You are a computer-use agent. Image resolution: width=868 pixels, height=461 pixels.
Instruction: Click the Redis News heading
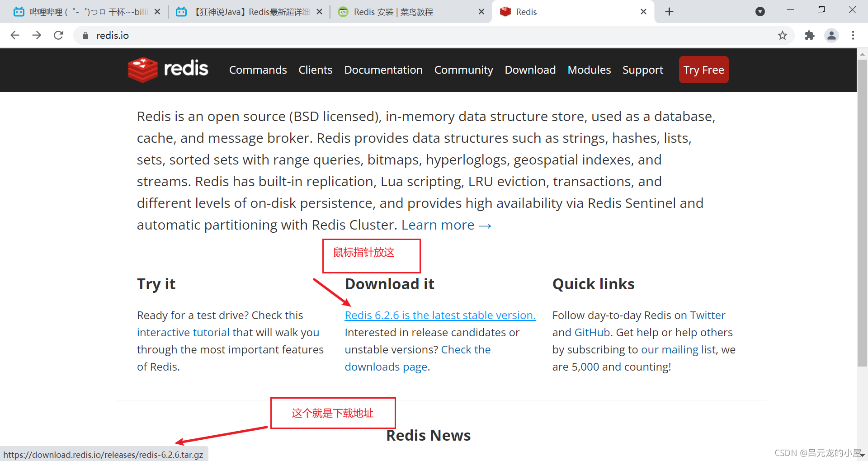point(428,436)
